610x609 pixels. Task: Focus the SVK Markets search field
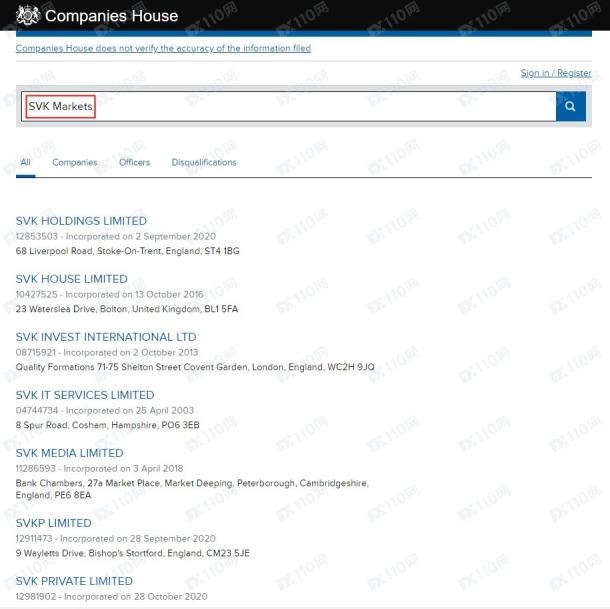tap(289, 106)
